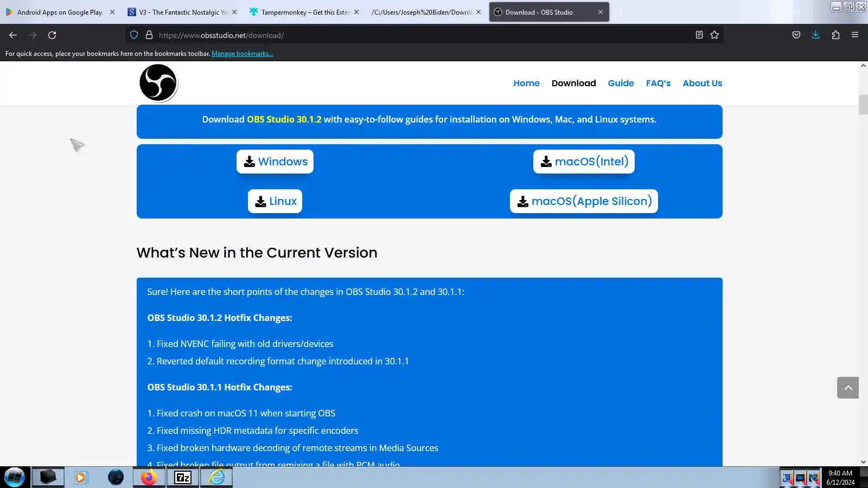
Task: Download OBS for Linux
Action: pos(275,201)
